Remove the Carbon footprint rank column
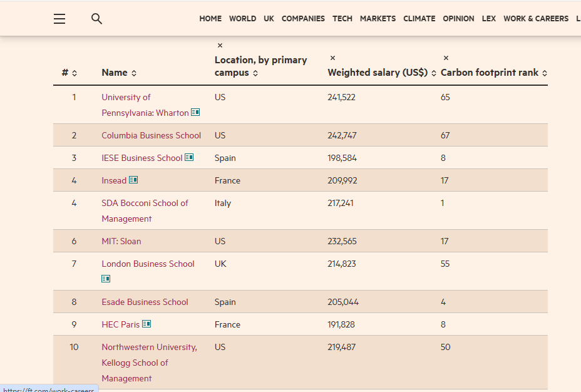Screen dimensions: 581x392 [x=446, y=58]
